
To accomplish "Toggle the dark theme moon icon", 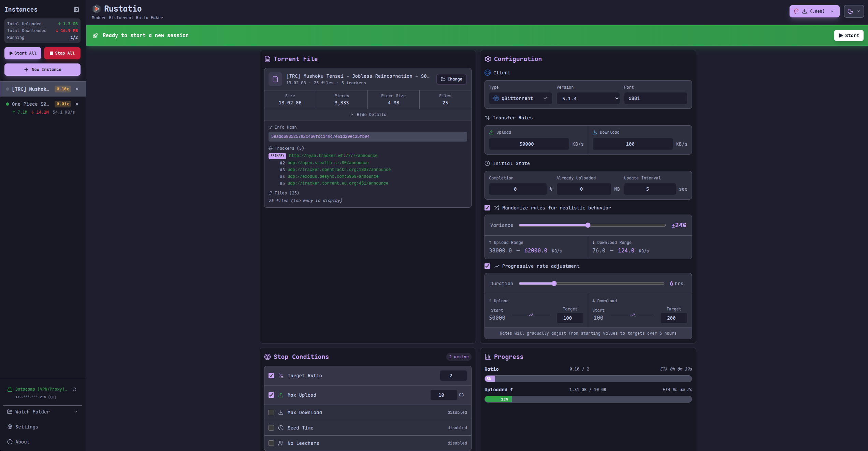I will 850,11.
